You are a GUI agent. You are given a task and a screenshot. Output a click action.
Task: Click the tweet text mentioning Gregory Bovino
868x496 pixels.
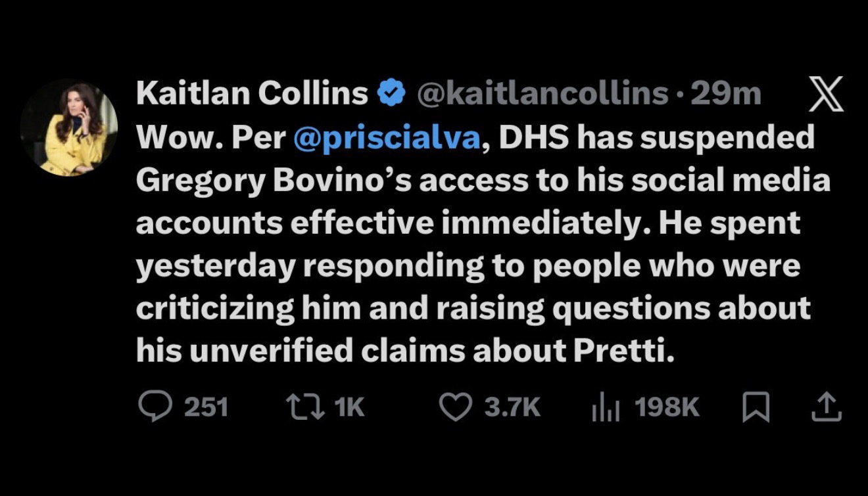point(483,223)
